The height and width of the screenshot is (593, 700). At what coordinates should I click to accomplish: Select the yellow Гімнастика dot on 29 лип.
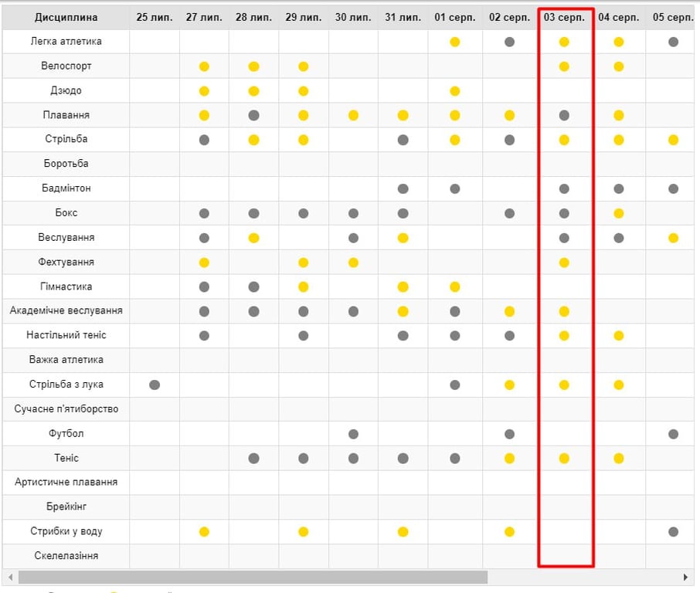304,287
